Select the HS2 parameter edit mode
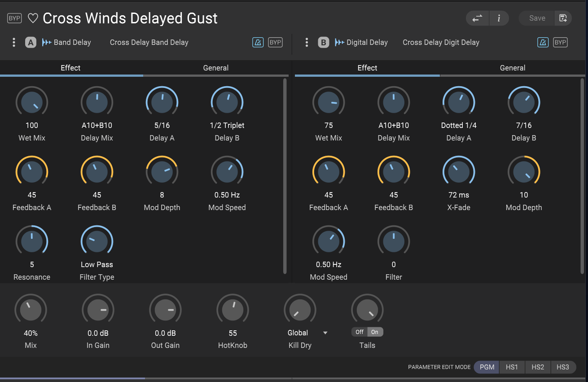 (538, 367)
